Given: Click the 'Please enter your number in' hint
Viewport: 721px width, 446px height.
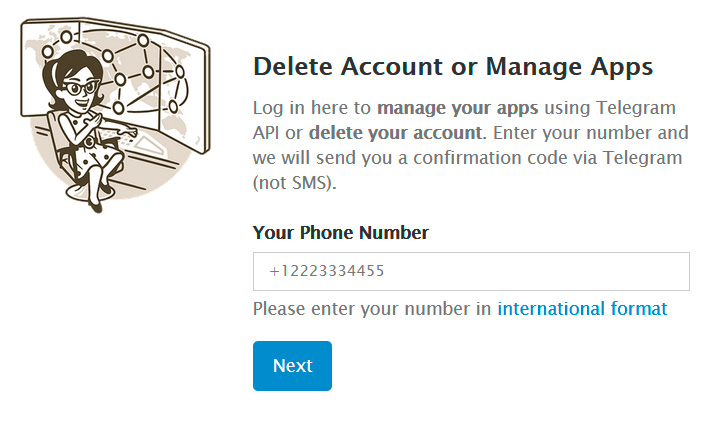Looking at the screenshot, I should [x=373, y=309].
